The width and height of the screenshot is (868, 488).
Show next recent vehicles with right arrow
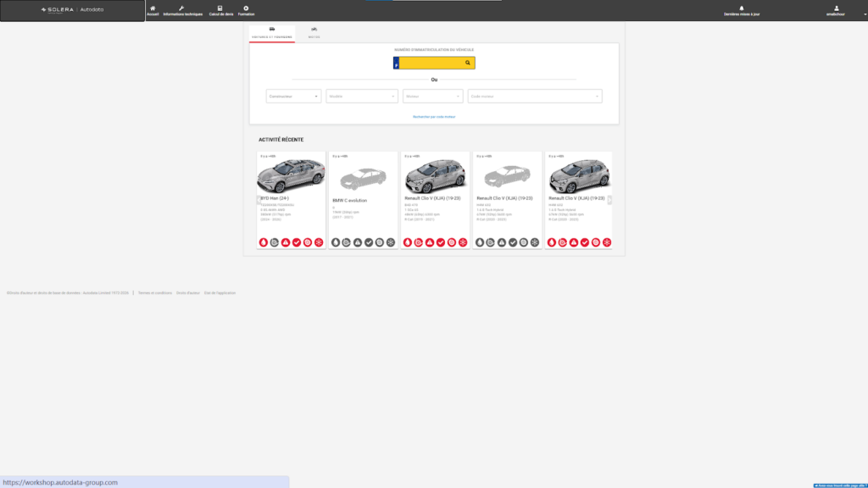pos(609,200)
